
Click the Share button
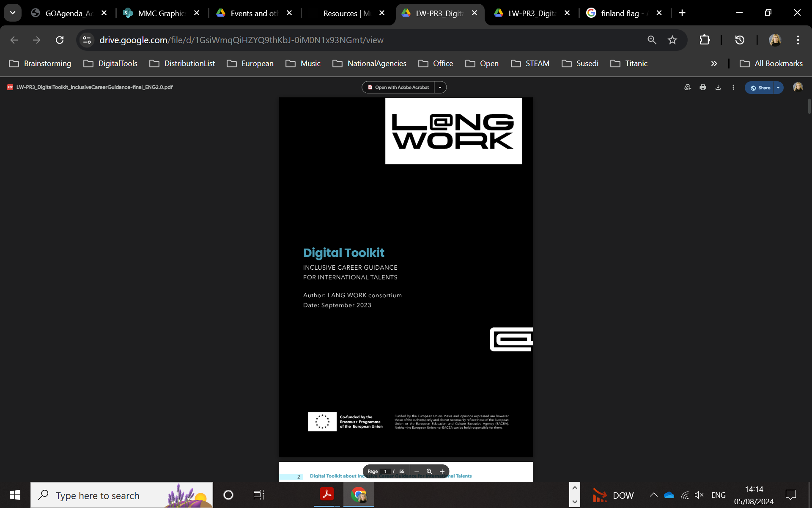click(760, 88)
